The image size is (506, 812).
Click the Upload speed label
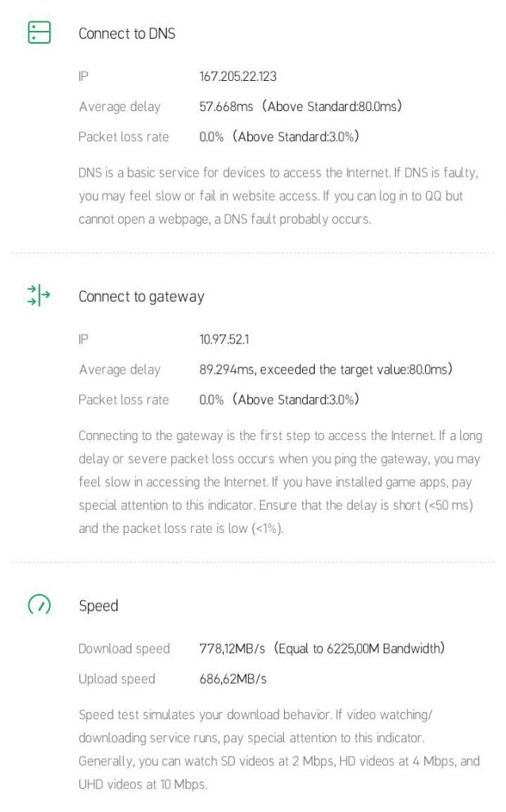117,679
